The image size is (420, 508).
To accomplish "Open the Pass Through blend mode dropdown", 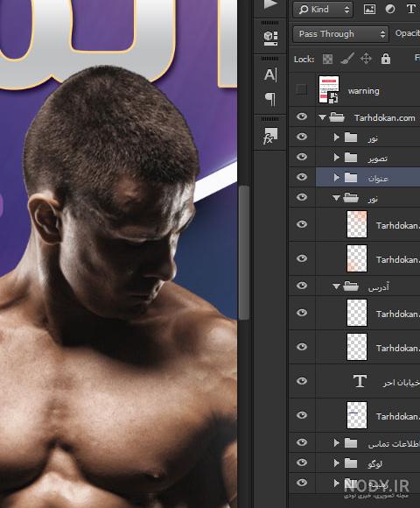I will click(x=340, y=34).
